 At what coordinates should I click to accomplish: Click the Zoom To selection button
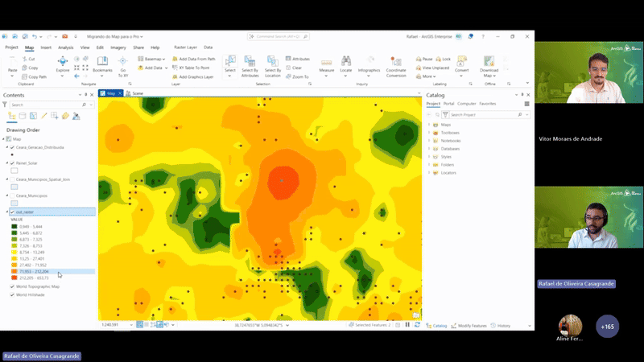coord(297,76)
